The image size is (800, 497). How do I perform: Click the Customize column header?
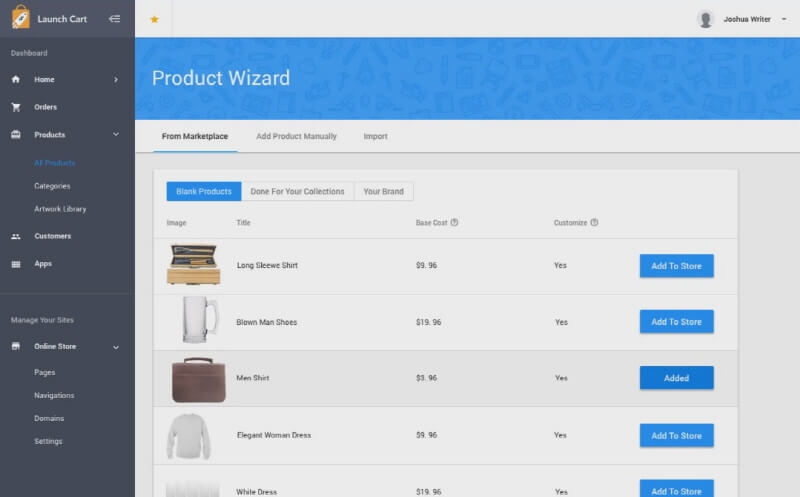pyautogui.click(x=570, y=222)
